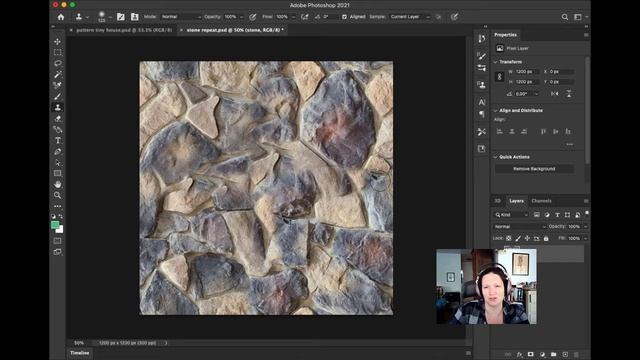Switch to the 3D tab

coord(498,201)
